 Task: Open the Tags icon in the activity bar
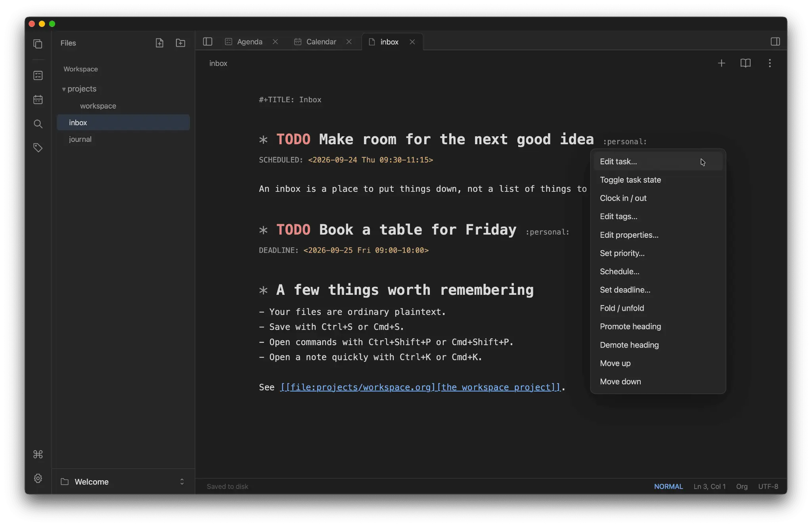(x=38, y=148)
